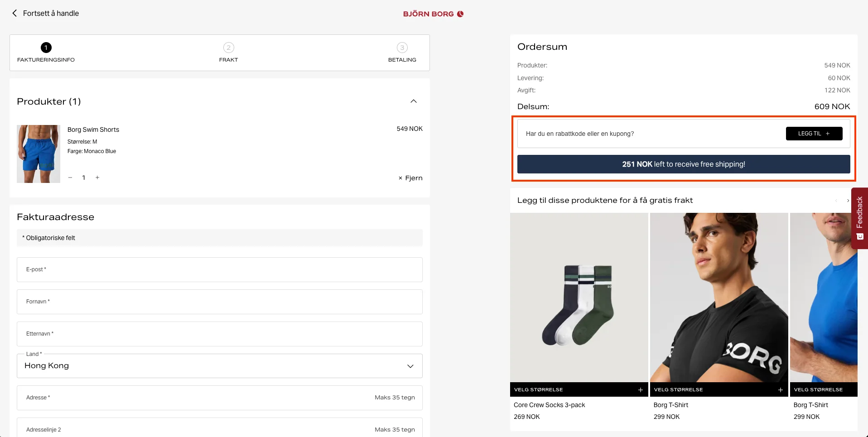The image size is (868, 437).
Task: Click the Fakturaadresse heading
Action: [55, 217]
